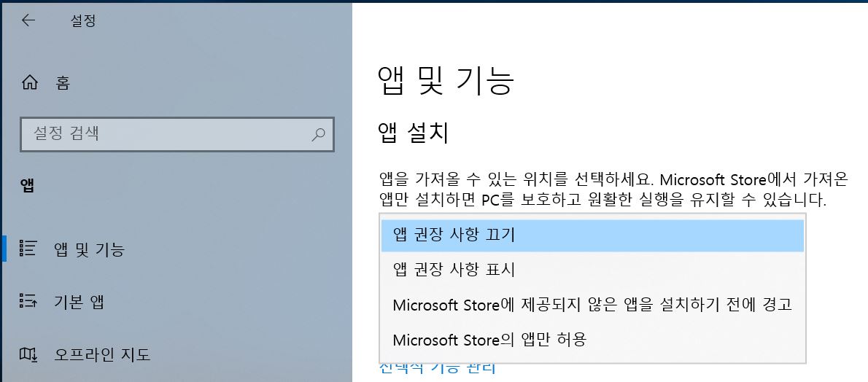
Task: Click the description text about Microsoft Store
Action: [614, 189]
